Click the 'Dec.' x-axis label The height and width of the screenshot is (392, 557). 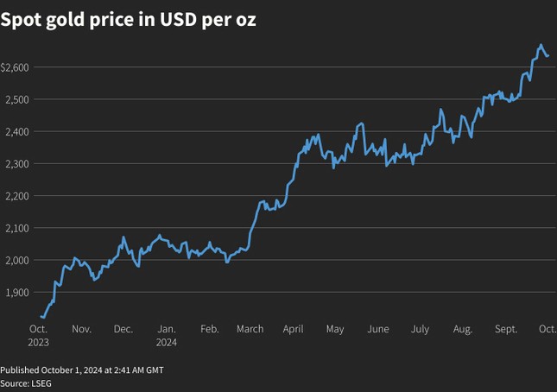(123, 329)
